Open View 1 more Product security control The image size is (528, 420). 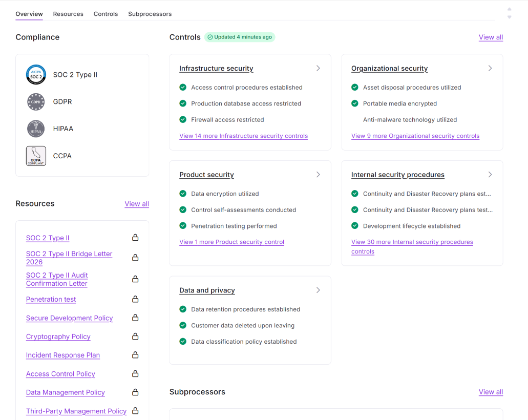231,242
